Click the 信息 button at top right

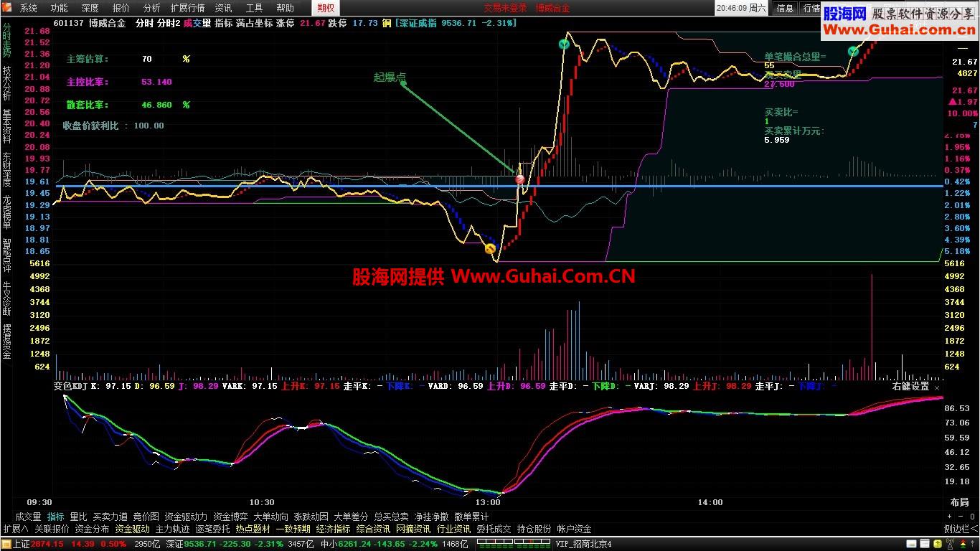point(785,8)
